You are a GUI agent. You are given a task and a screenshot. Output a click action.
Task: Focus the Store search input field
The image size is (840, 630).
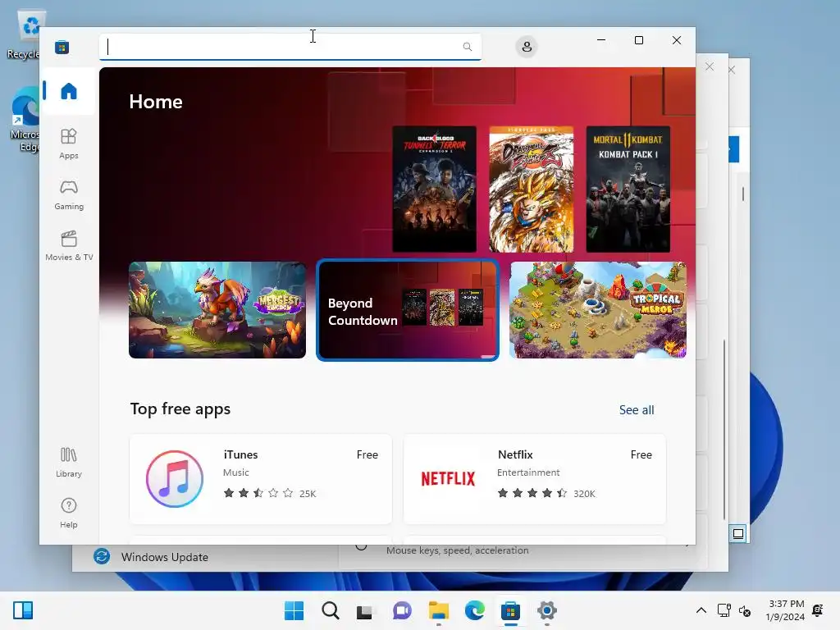click(x=290, y=47)
